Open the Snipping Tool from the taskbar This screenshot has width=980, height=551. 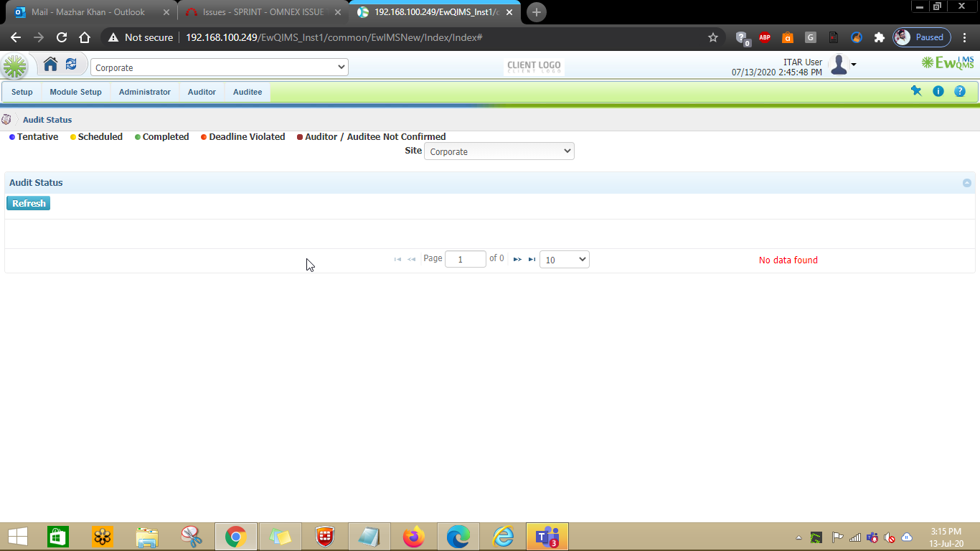[x=192, y=537]
